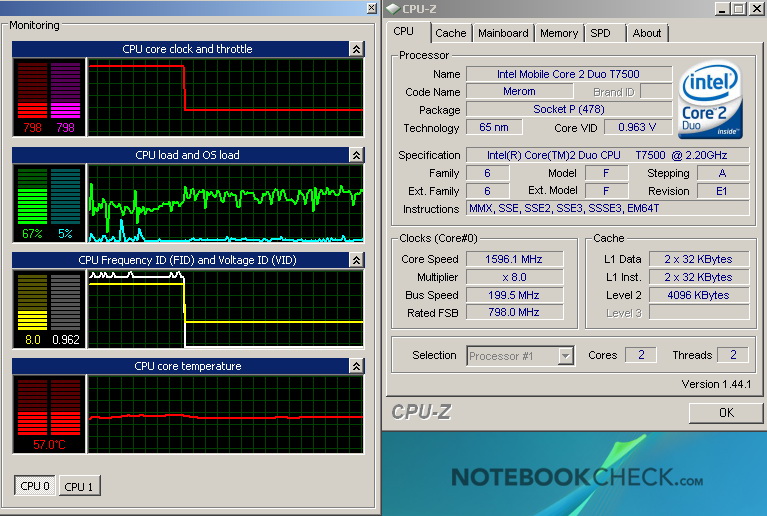Image resolution: width=767 pixels, height=516 pixels.
Task: Click the red clock level meter showing 798
Action: pos(32,90)
